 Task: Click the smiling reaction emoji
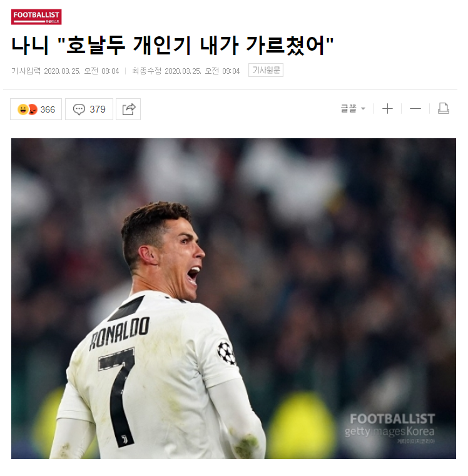(23, 109)
